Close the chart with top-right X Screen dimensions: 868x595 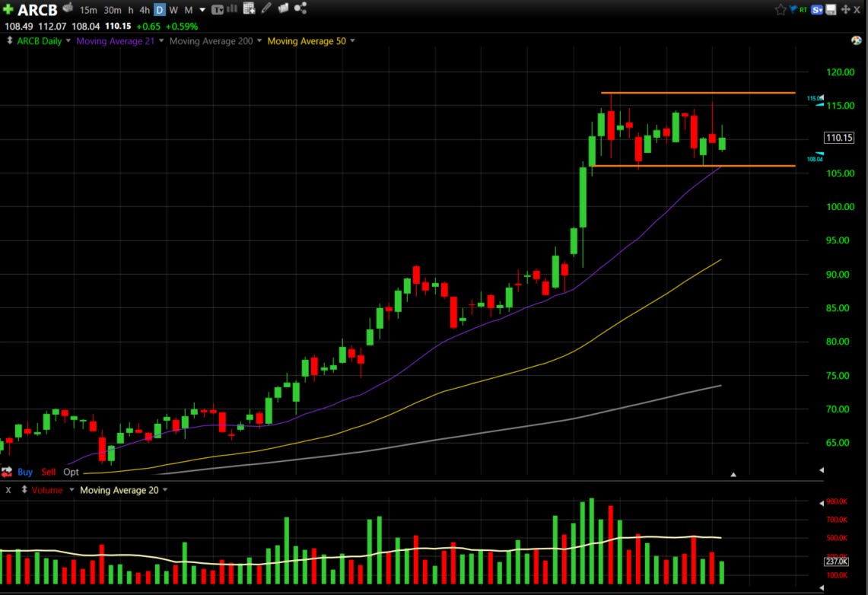click(x=857, y=9)
